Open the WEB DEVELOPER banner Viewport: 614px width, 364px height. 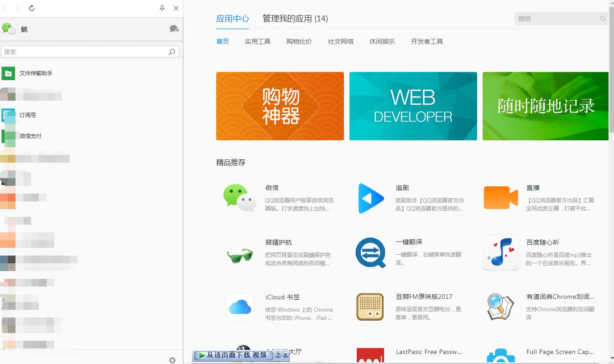[x=413, y=106]
